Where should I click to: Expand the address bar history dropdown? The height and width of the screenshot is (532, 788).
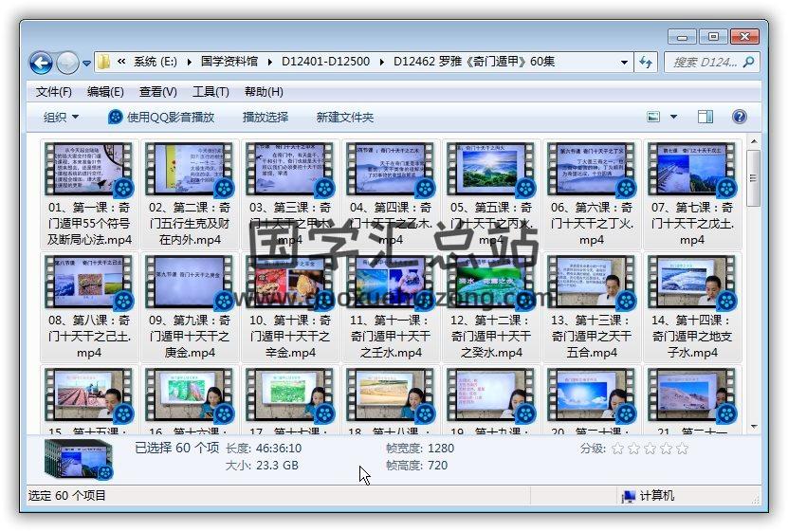coord(624,63)
